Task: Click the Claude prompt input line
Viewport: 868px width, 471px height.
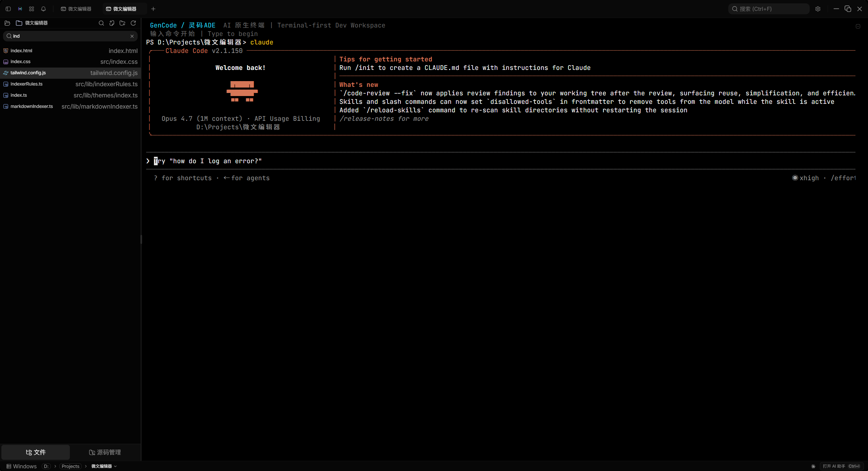Action: coord(500,161)
